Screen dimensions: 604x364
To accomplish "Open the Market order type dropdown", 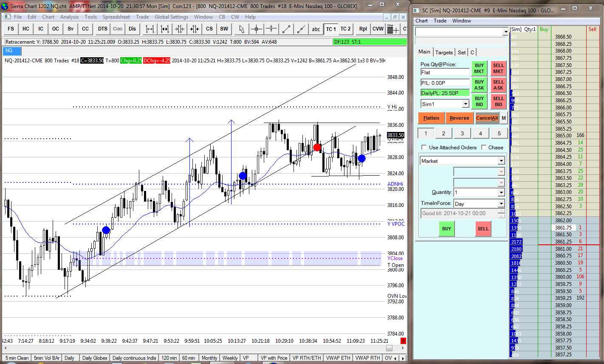I will pos(501,161).
